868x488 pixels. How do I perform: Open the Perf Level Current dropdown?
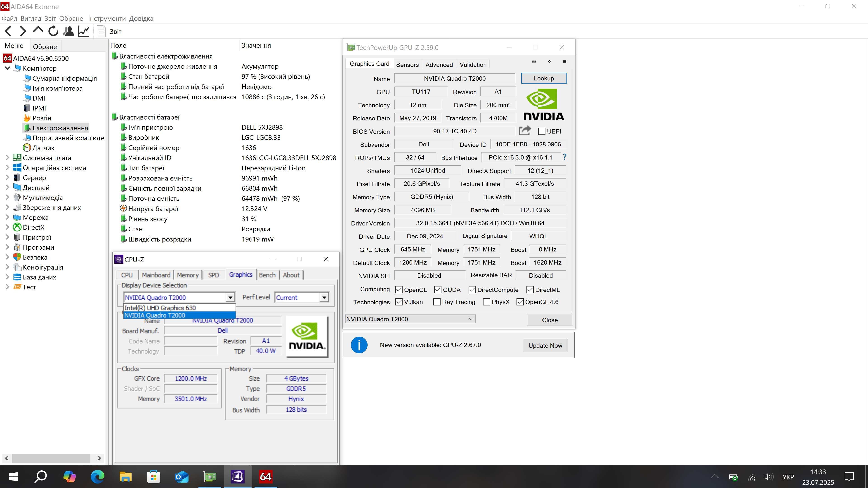point(302,297)
